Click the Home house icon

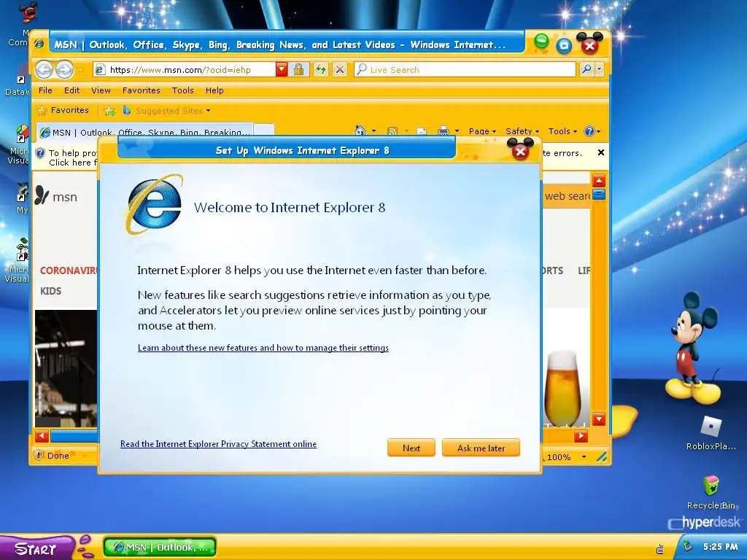pos(360,131)
